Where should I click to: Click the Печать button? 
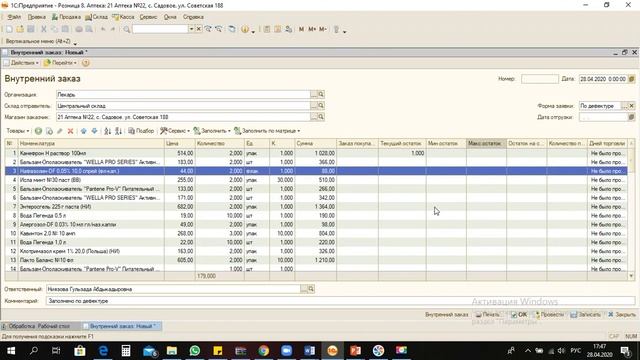pyautogui.click(x=488, y=315)
